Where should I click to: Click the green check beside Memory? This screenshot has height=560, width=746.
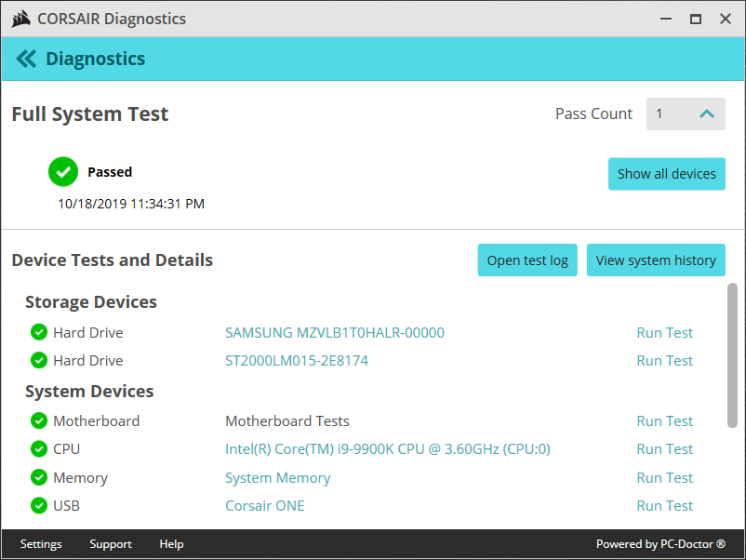[39, 477]
